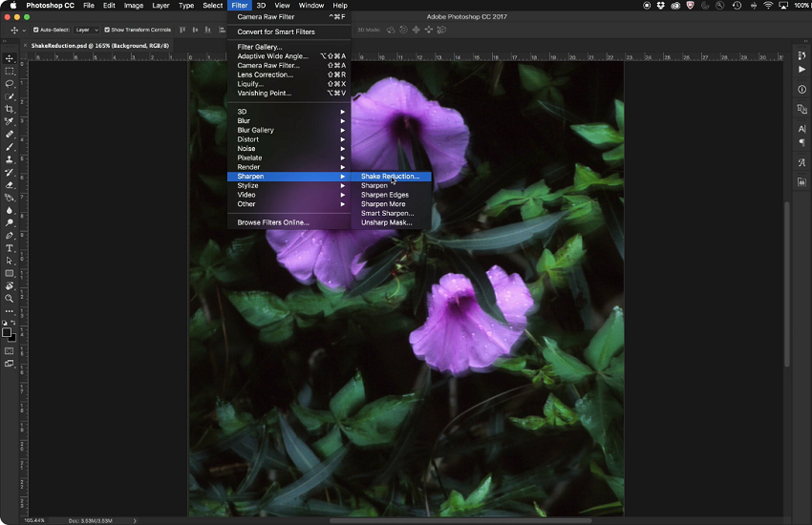This screenshot has height=525, width=812.
Task: Switch to the ShakeReduction.psd document tab
Action: point(99,46)
